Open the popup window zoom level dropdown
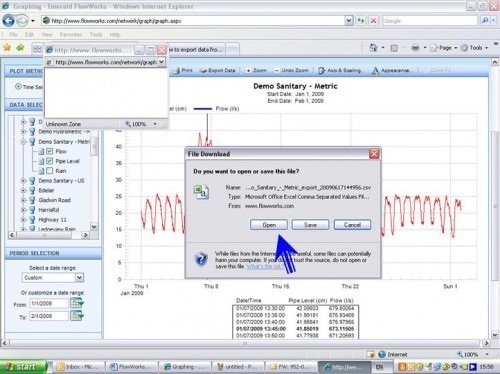The width and height of the screenshot is (500, 374). tap(155, 124)
